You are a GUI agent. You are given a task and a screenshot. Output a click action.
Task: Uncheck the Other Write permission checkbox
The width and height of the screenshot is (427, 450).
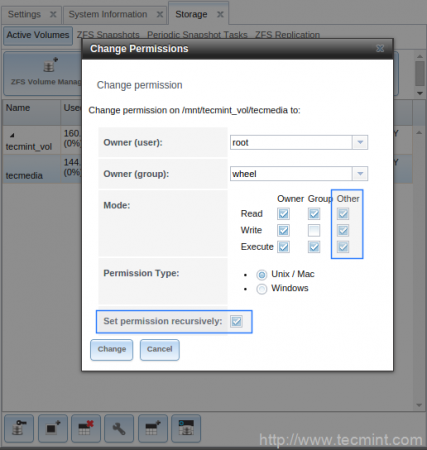[x=343, y=230]
